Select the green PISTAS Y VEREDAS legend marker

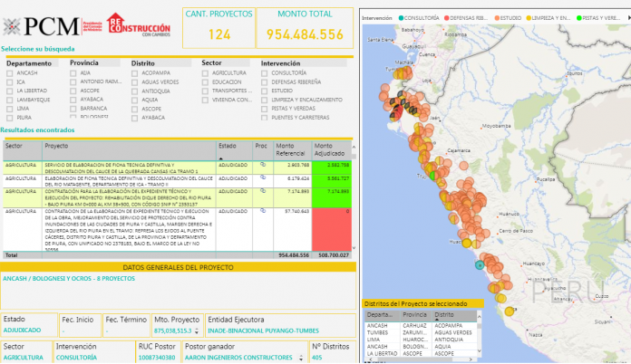(x=578, y=16)
